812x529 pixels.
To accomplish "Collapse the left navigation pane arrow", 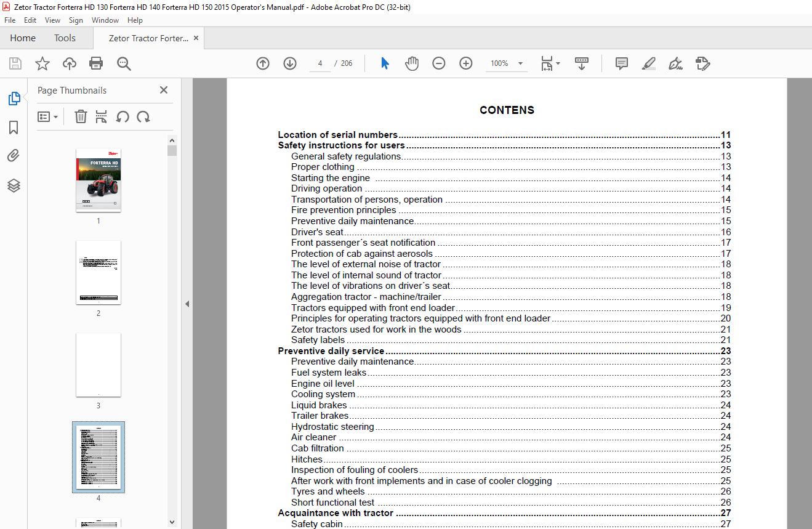I will click(x=187, y=304).
